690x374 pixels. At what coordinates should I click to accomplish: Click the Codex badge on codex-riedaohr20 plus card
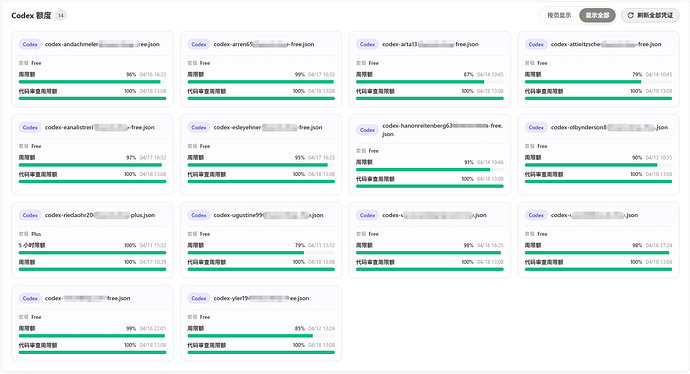(x=30, y=215)
